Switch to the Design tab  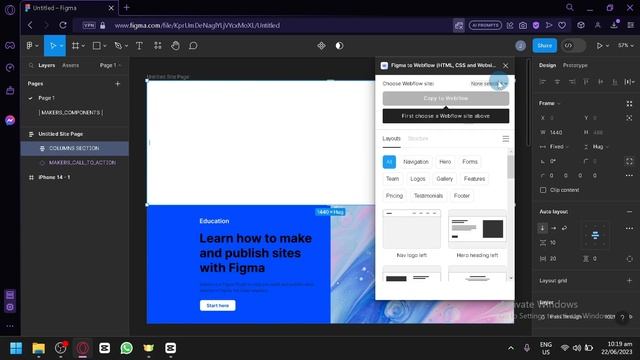point(547,65)
